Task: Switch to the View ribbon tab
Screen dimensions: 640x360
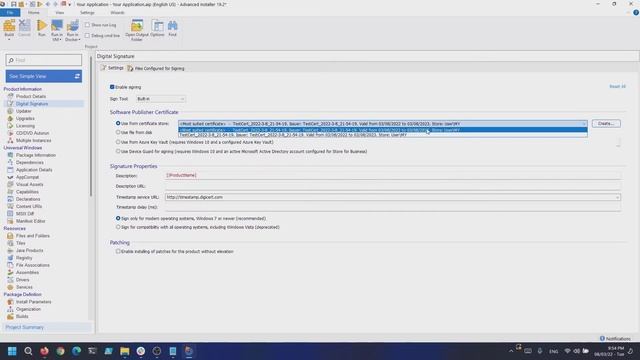Action: tap(60, 13)
